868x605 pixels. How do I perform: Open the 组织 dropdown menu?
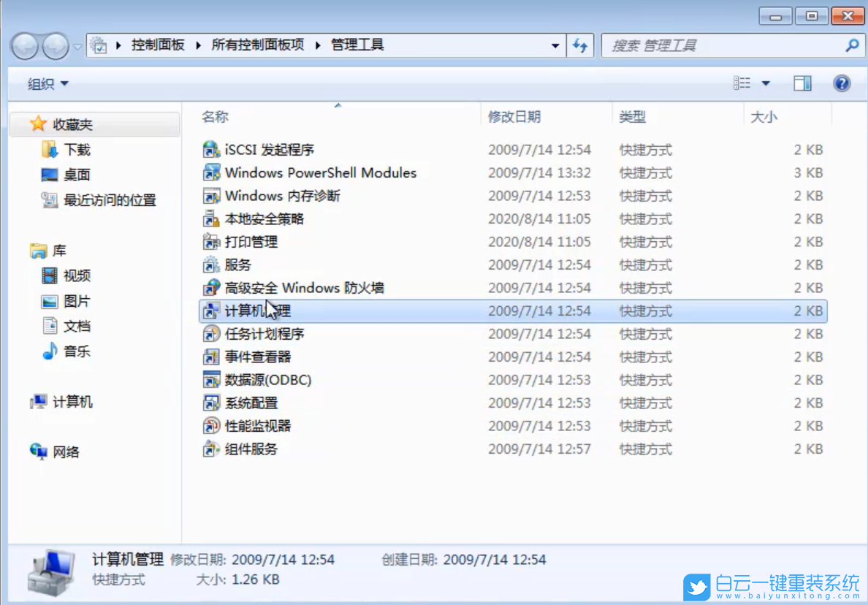[44, 83]
